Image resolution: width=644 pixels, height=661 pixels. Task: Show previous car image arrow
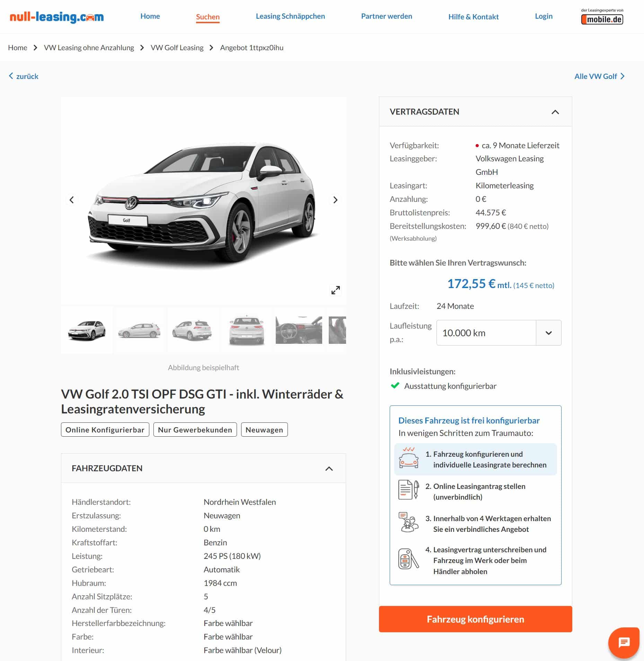tap(72, 200)
